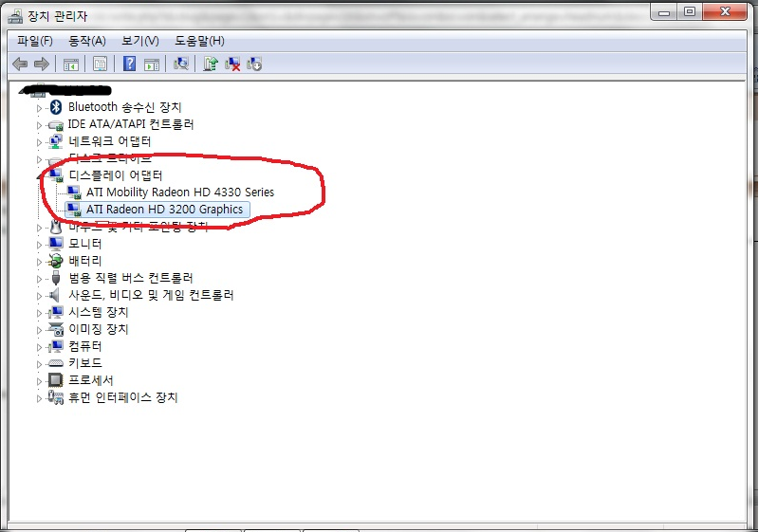Maximize the 장치 관리자 window

click(x=690, y=12)
